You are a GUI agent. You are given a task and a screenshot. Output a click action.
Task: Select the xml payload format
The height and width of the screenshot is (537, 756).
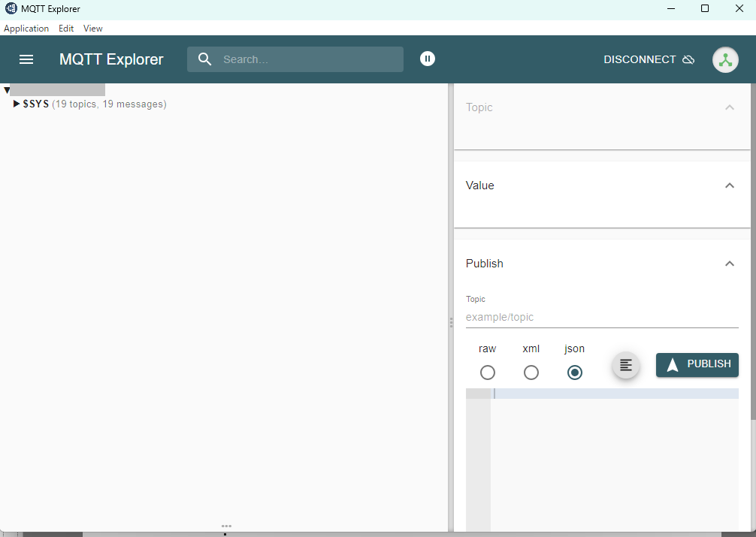coord(531,373)
